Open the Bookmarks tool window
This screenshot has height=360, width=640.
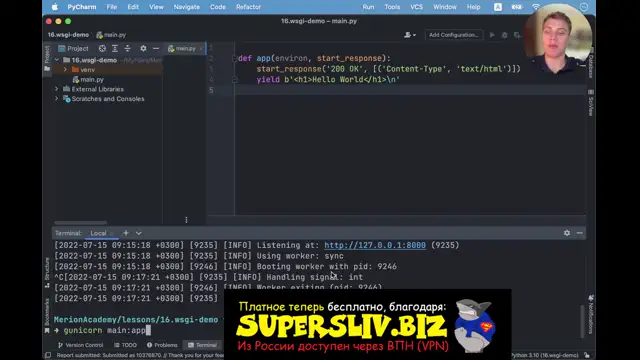pos(47,316)
